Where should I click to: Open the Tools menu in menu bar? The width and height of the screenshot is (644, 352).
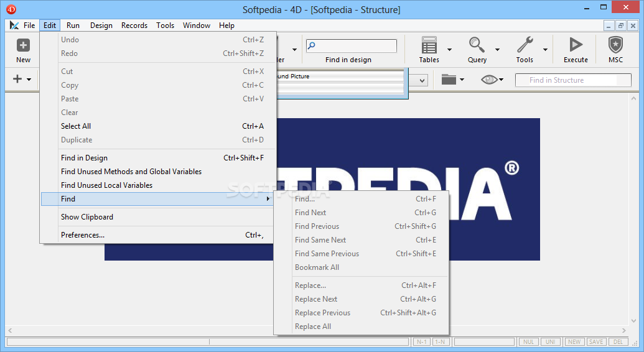click(165, 25)
